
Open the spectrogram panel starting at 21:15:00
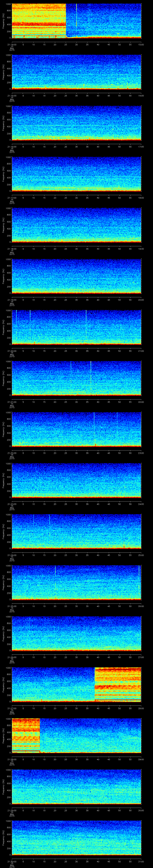[x=76, y=72]
